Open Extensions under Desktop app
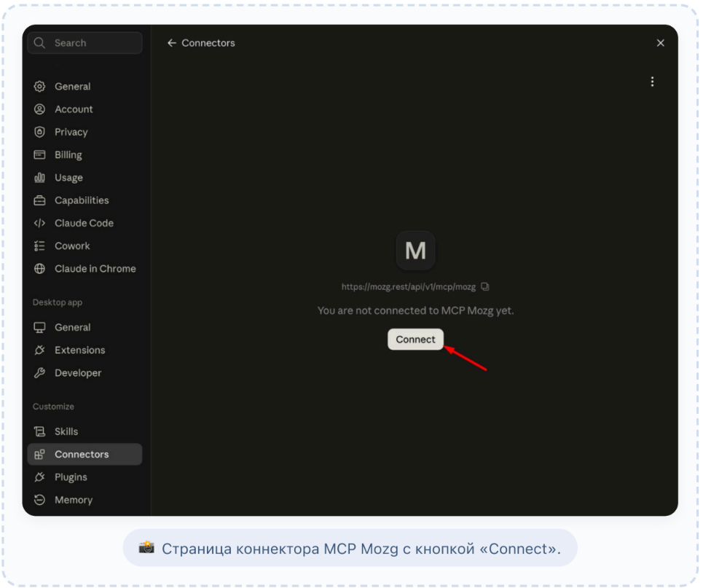 [x=85, y=350]
